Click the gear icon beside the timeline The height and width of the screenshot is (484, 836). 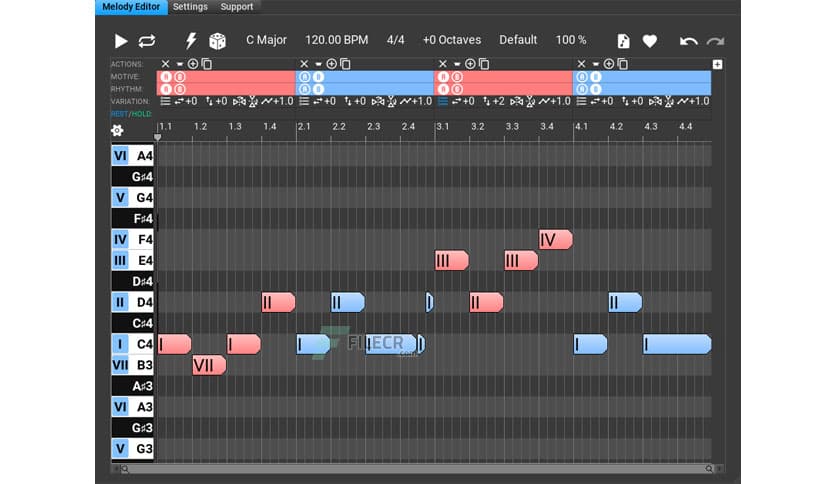[117, 130]
